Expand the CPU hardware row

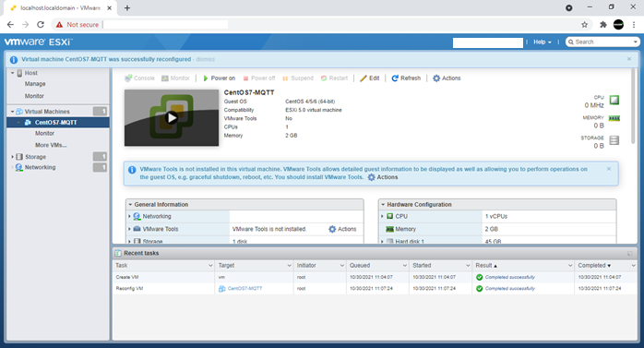(382, 216)
